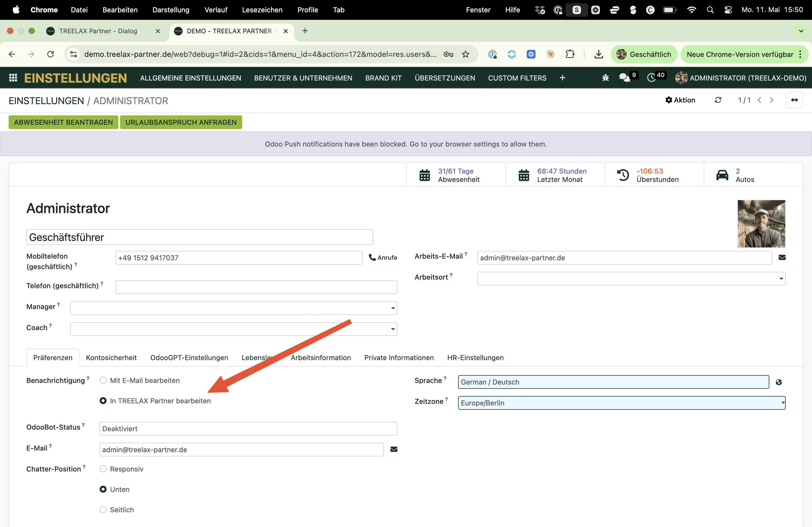This screenshot has height=527, width=812.
Task: Open the Geschäftlich Chrome profile menu
Action: [644, 54]
